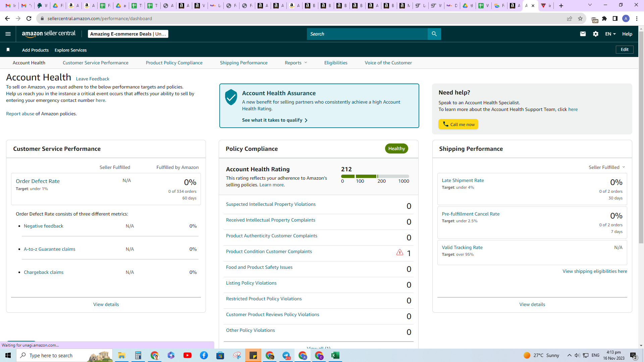Open the Negative feedback link
Screen dimensions: 644x362
tap(44, 226)
